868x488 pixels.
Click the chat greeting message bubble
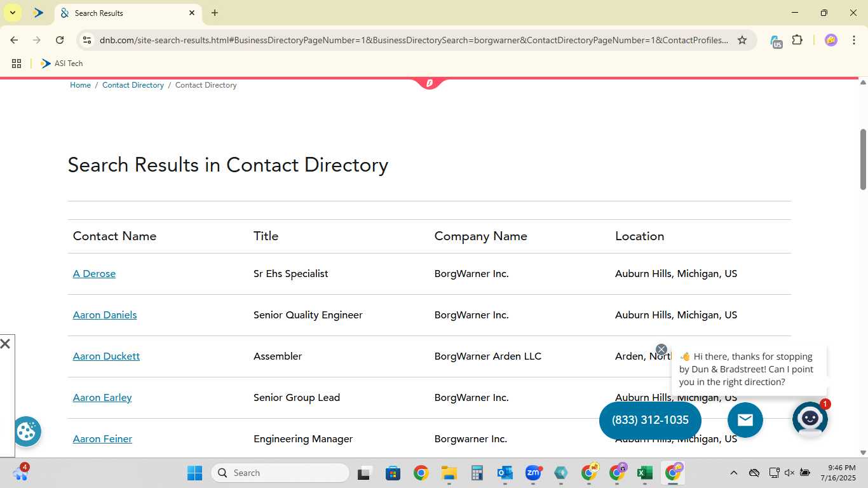[x=749, y=370]
